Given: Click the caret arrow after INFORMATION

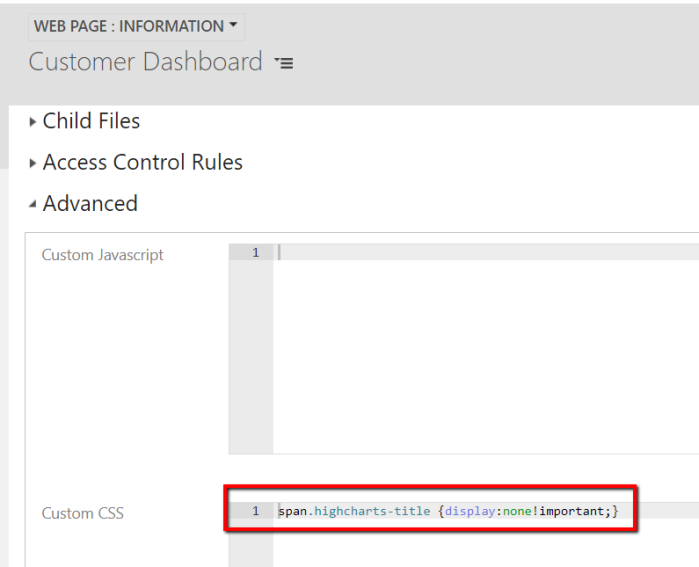Looking at the screenshot, I should coord(234,26).
